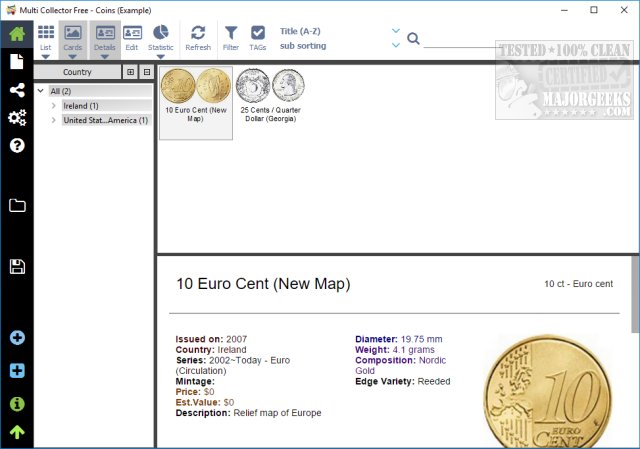Open the Cards dropdown arrow
Image resolution: width=640 pixels, height=449 pixels.
(x=73, y=57)
